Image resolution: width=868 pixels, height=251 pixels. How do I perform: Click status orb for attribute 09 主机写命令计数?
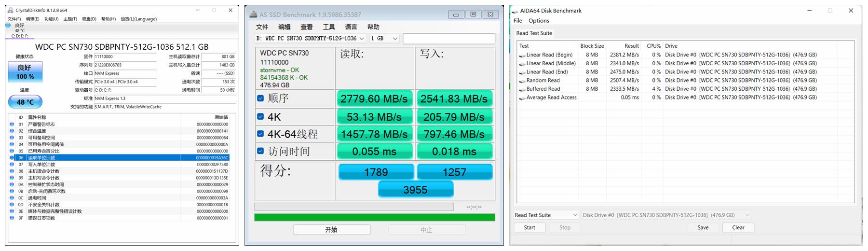pos(12,178)
